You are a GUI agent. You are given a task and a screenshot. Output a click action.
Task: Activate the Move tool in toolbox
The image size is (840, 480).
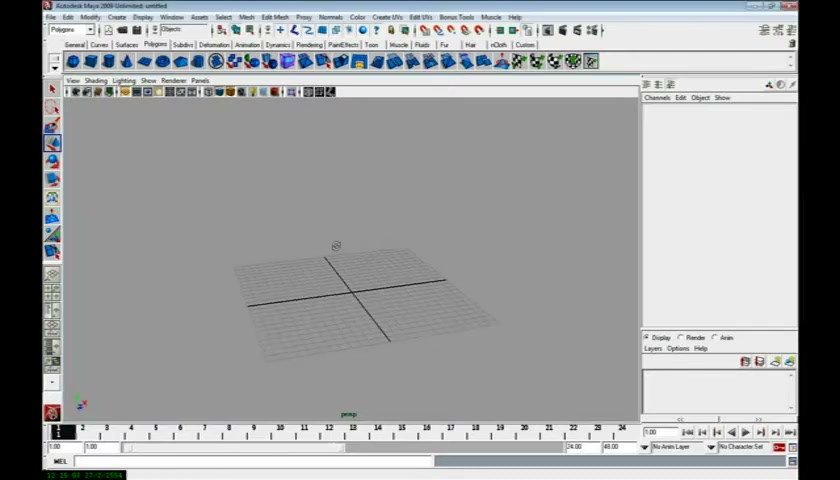tap(52, 143)
